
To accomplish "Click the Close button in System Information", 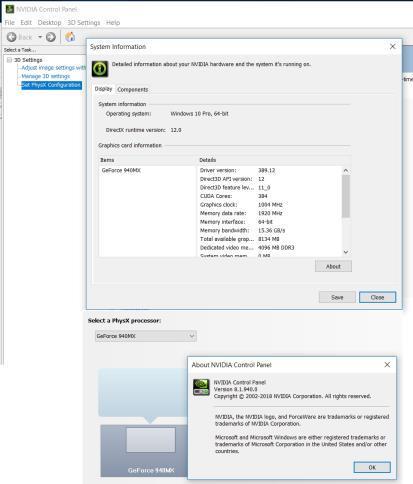I will (377, 297).
